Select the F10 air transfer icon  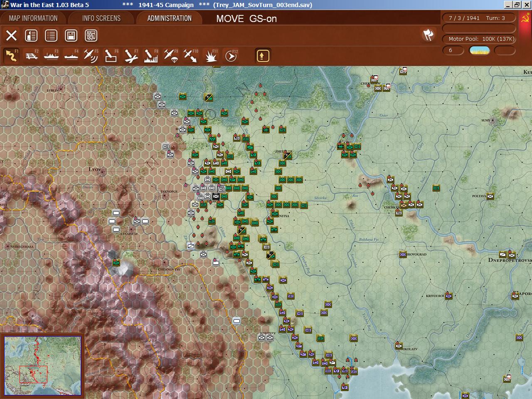tap(191, 56)
